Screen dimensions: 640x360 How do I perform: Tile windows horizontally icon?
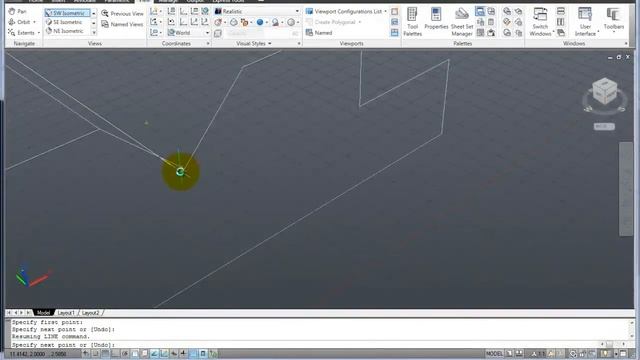coord(561,11)
